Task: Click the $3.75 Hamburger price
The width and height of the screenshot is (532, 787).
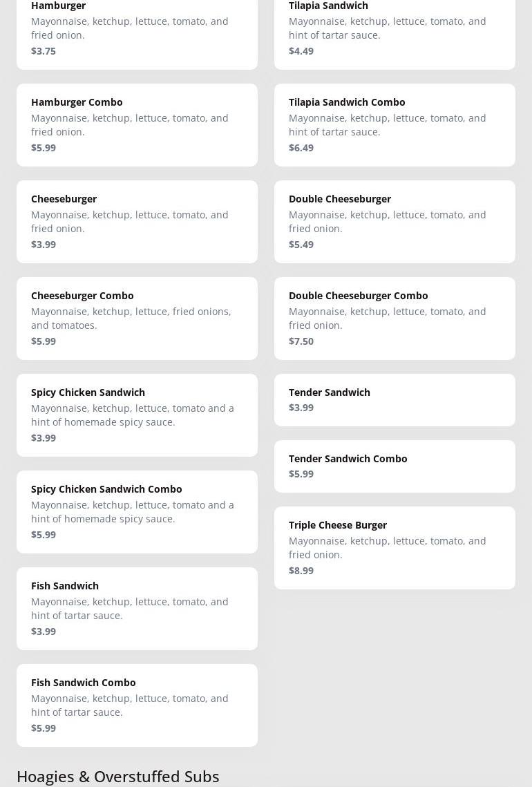Action: coord(44,51)
